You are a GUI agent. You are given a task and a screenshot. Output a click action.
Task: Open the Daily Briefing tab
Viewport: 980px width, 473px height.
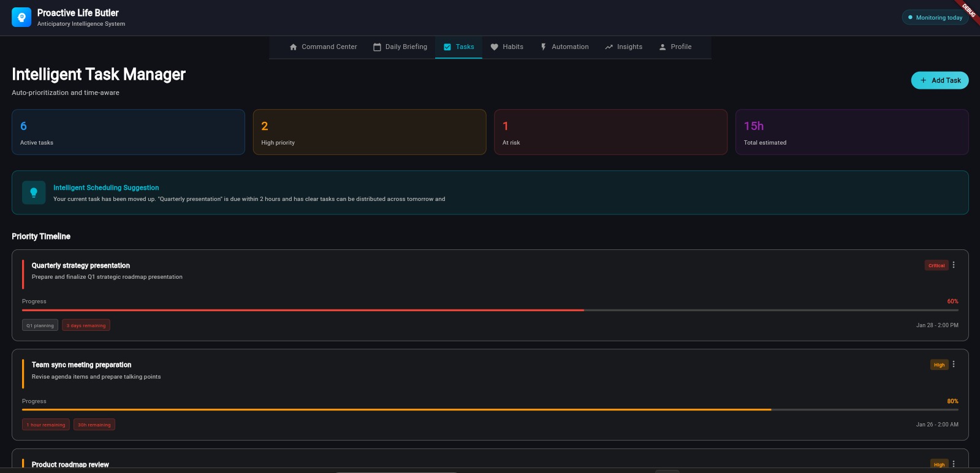400,47
